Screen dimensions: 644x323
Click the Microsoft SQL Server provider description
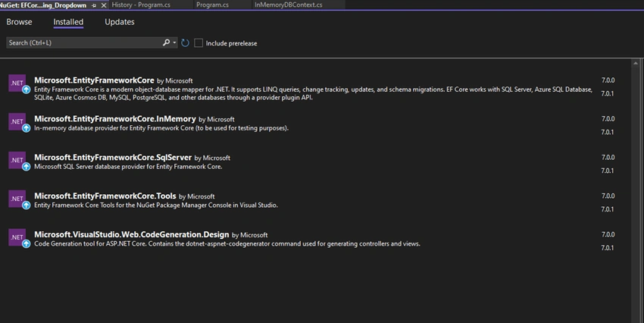(128, 167)
